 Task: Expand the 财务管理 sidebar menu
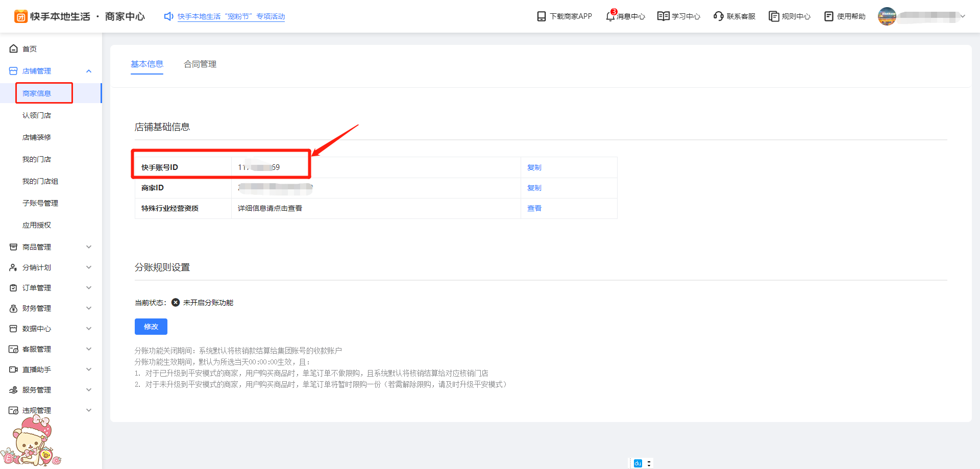click(x=89, y=308)
